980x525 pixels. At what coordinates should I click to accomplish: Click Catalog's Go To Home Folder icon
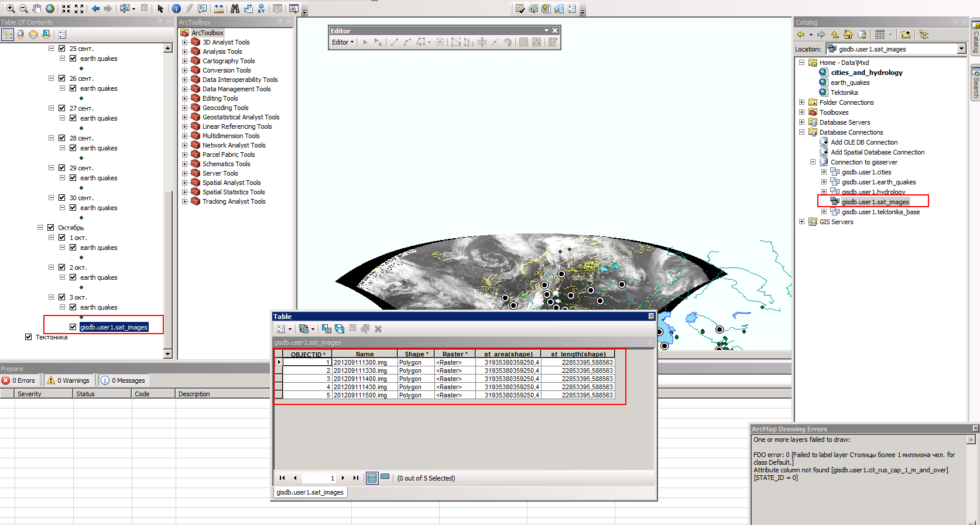(848, 35)
